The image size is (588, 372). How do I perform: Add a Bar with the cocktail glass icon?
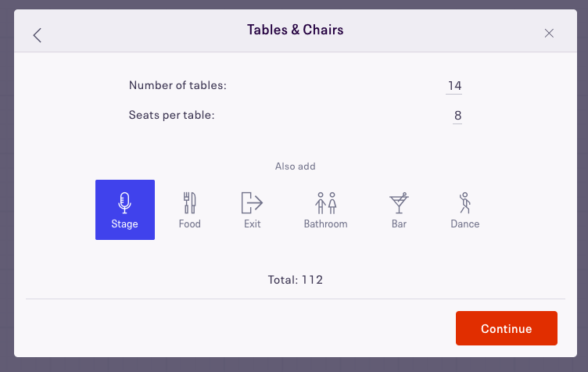pos(399,202)
